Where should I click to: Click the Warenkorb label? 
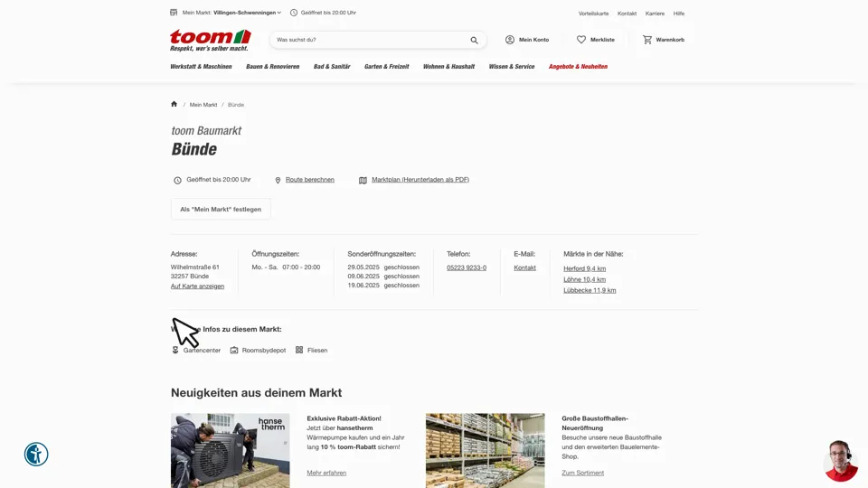tap(670, 40)
